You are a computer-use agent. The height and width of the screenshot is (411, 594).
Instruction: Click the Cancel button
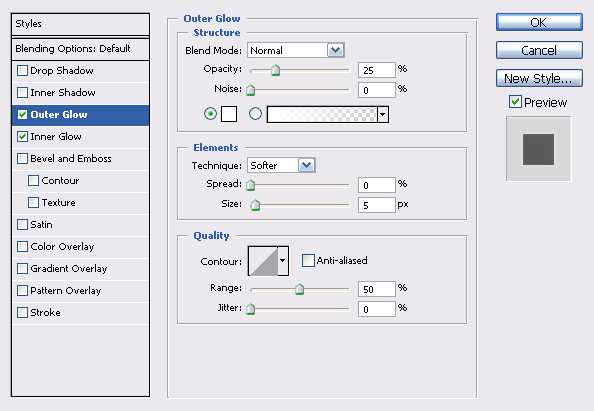[539, 50]
